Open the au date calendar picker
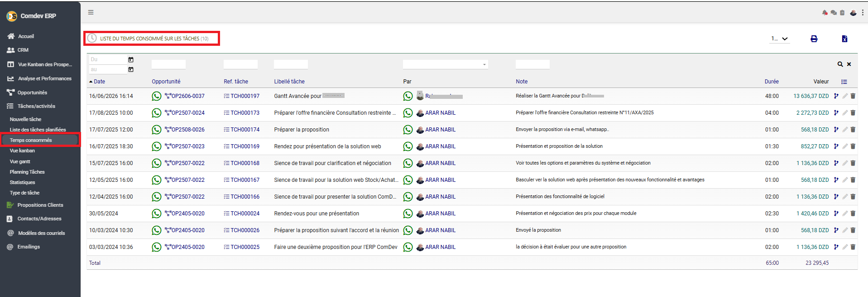868x297 pixels. 131,69
